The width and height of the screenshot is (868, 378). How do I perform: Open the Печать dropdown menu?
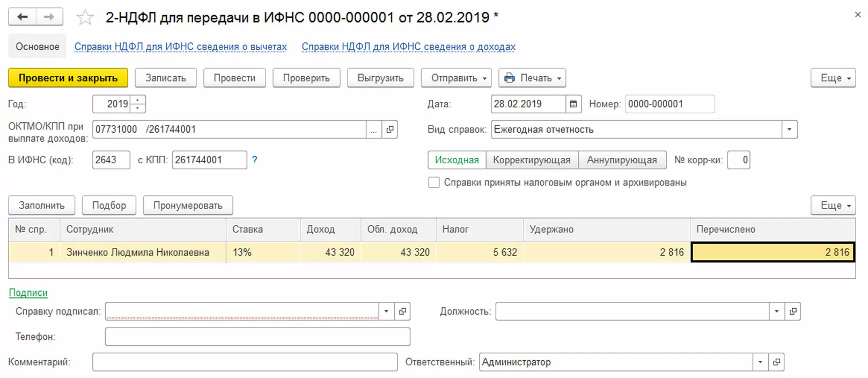532,78
